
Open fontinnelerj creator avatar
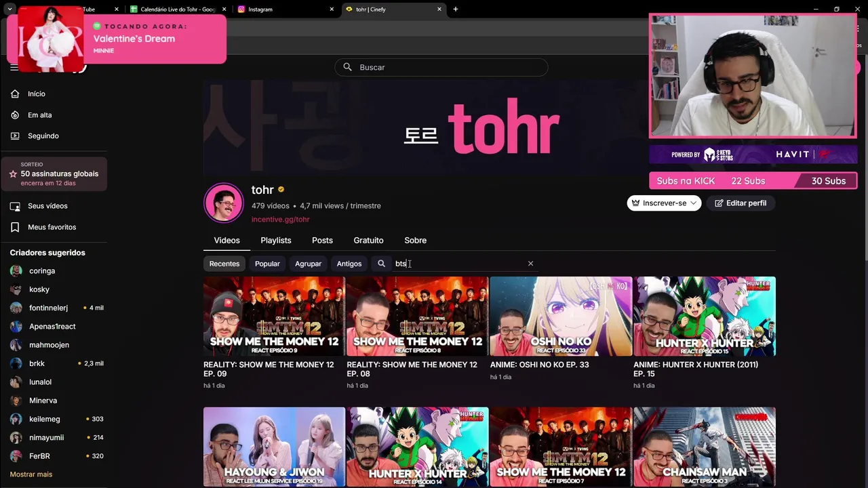pyautogui.click(x=16, y=308)
